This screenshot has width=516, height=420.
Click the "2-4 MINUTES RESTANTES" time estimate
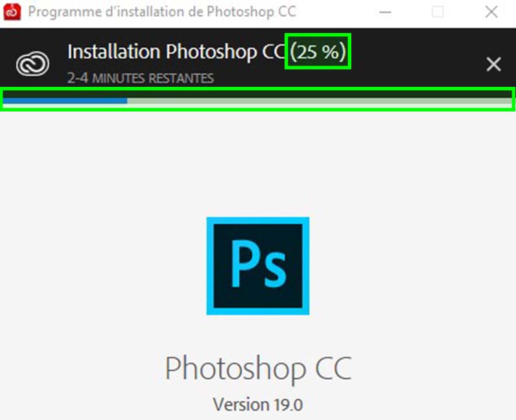[x=141, y=78]
